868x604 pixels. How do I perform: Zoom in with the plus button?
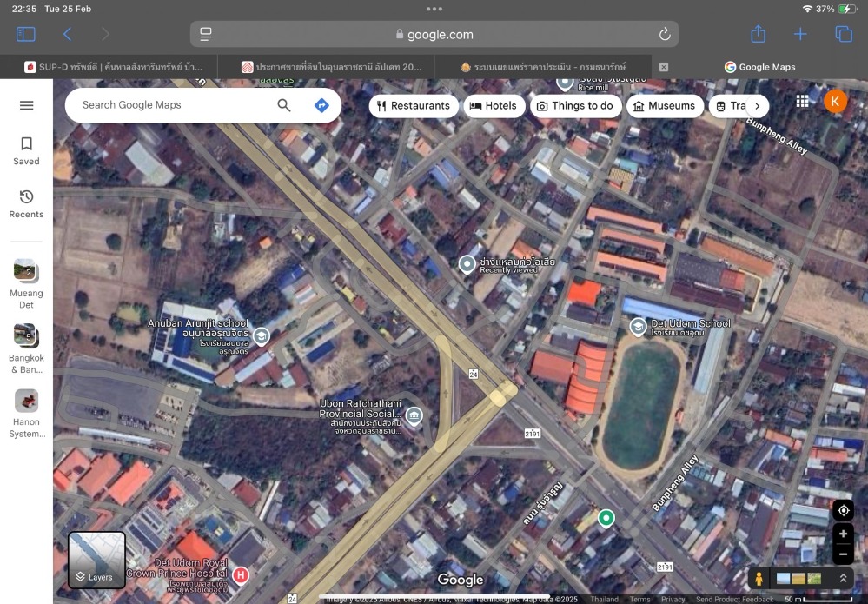coord(842,534)
